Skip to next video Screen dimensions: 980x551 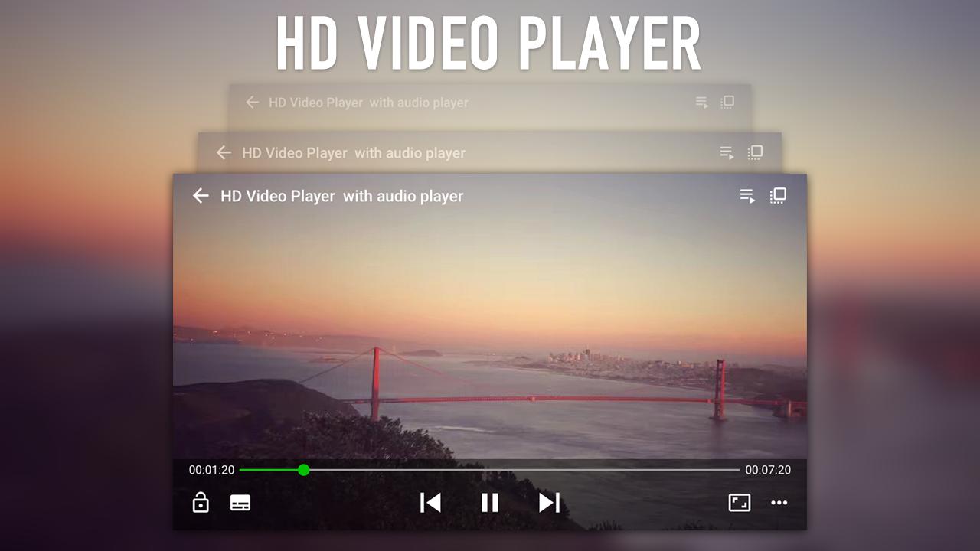550,502
